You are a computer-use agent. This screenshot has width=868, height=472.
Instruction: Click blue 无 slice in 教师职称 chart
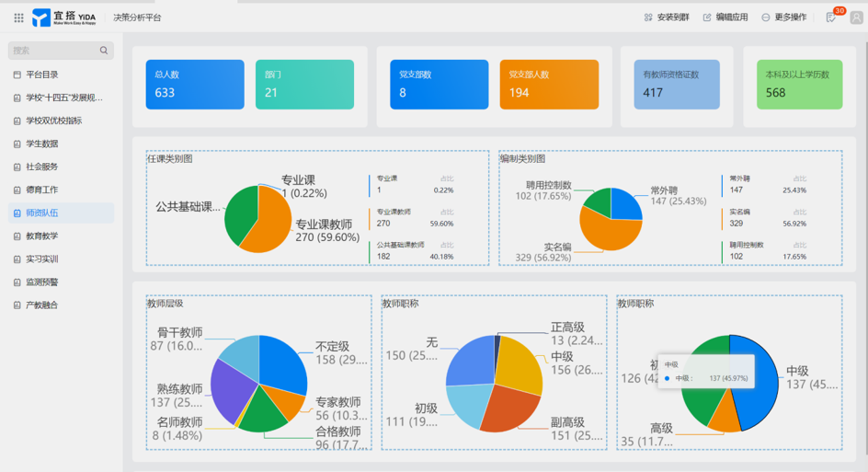pos(472,362)
